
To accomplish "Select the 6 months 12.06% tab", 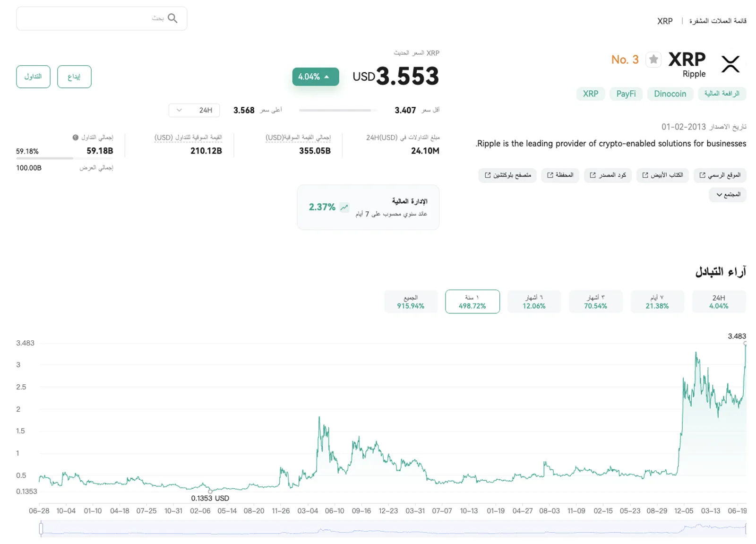I will point(534,302).
